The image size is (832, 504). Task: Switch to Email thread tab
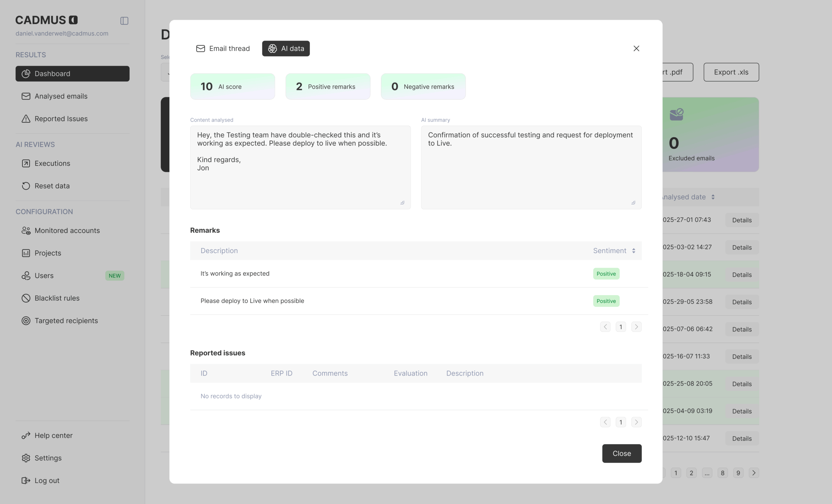pyautogui.click(x=223, y=49)
